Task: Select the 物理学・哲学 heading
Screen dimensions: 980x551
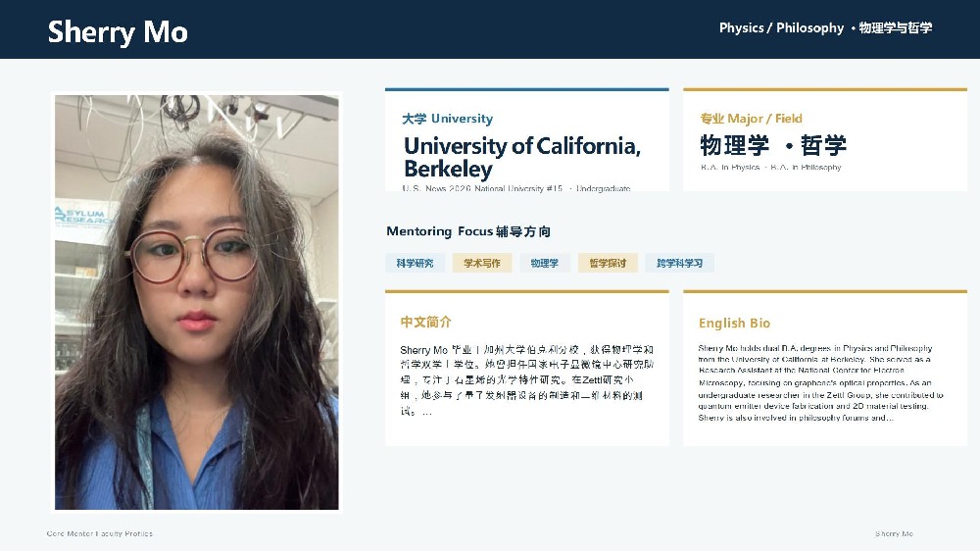Action: coord(773,145)
